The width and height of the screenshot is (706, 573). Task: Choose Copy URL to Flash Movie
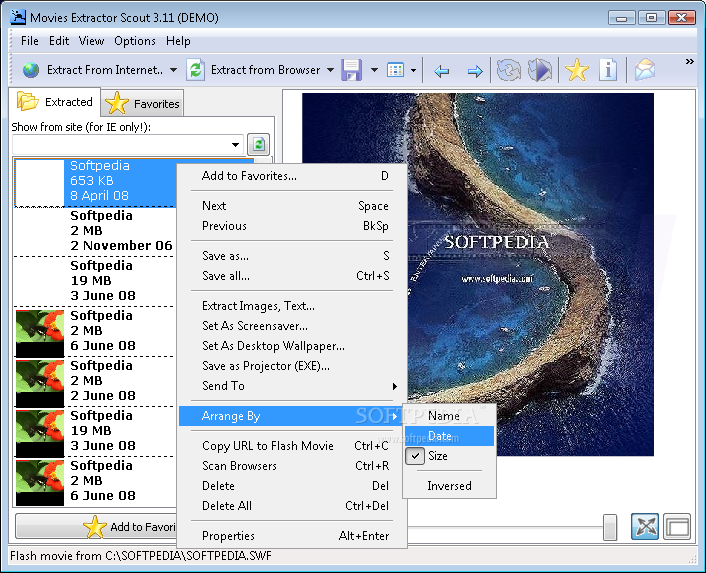pyautogui.click(x=293, y=446)
